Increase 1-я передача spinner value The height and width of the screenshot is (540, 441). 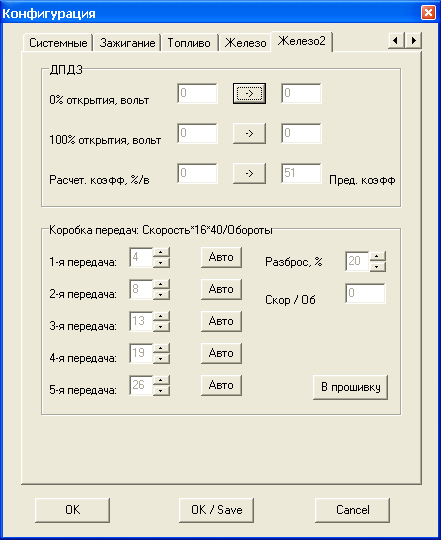tap(161, 252)
